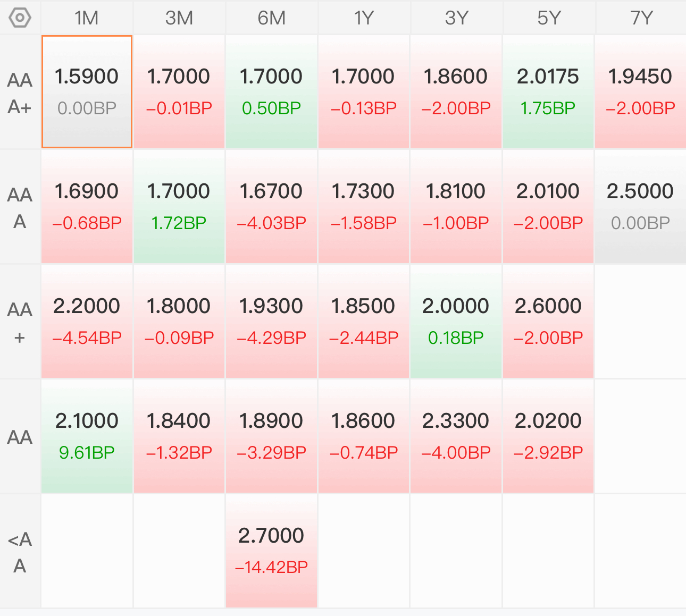The height and width of the screenshot is (616, 686).
Task: Select AA 3Y cell showing 2.3300
Action: tap(456, 436)
